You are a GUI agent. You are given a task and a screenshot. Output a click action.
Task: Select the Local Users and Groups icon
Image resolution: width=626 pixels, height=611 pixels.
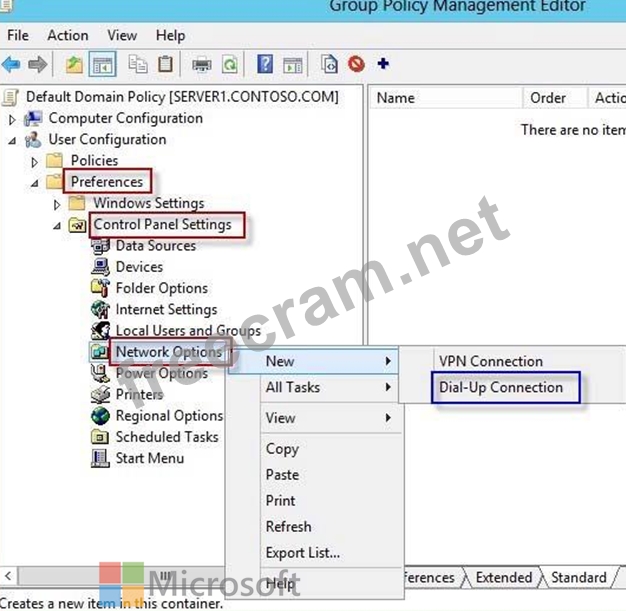(x=100, y=331)
